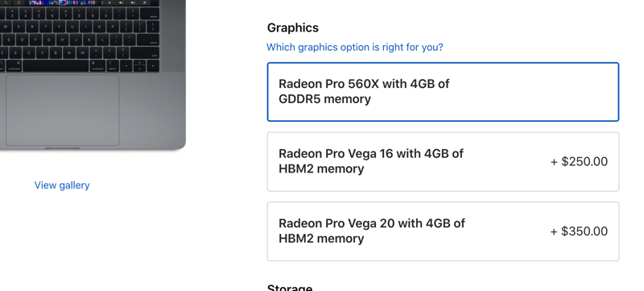Open 'Which graphics option is right for you?' link
The height and width of the screenshot is (291, 644).
355,48
